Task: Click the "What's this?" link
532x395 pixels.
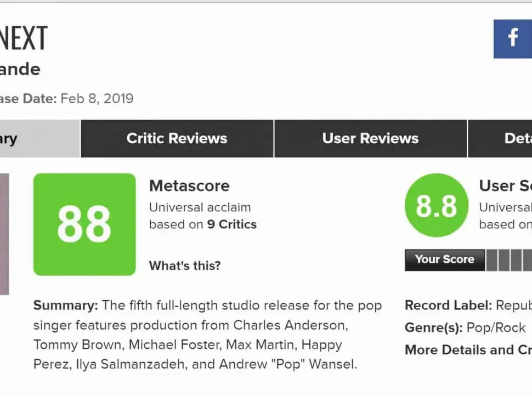Action: click(184, 266)
